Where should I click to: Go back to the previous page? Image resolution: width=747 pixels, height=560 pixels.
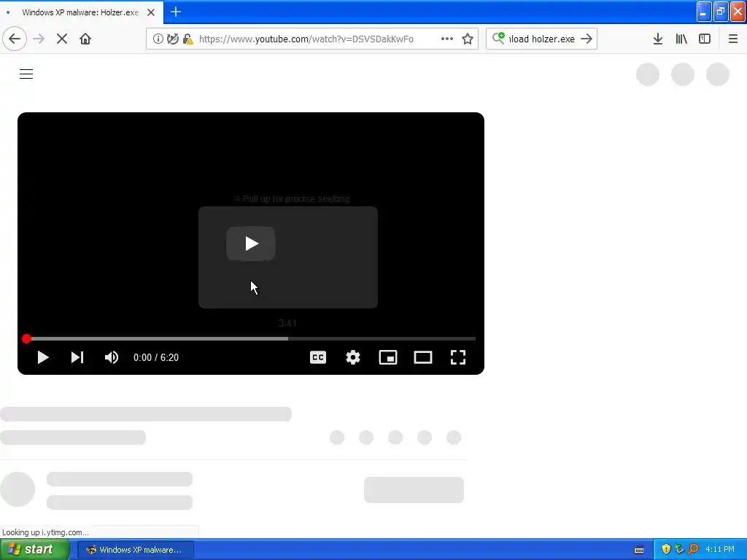coord(15,39)
